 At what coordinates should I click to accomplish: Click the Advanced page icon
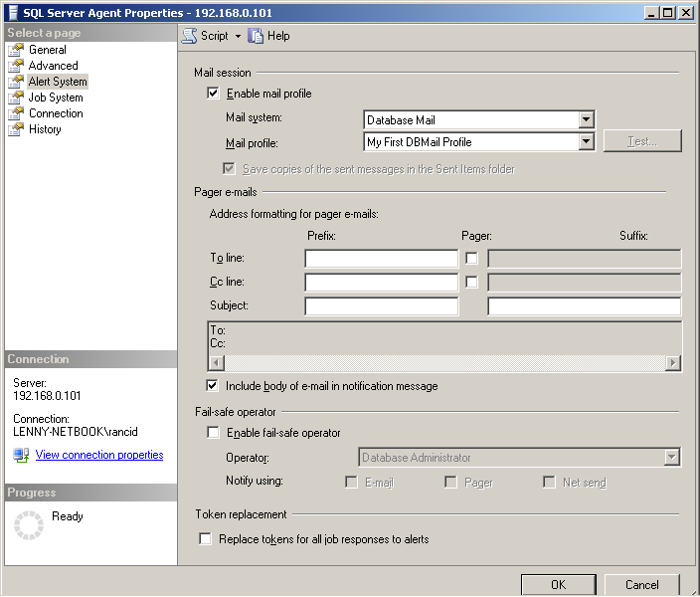pos(16,66)
